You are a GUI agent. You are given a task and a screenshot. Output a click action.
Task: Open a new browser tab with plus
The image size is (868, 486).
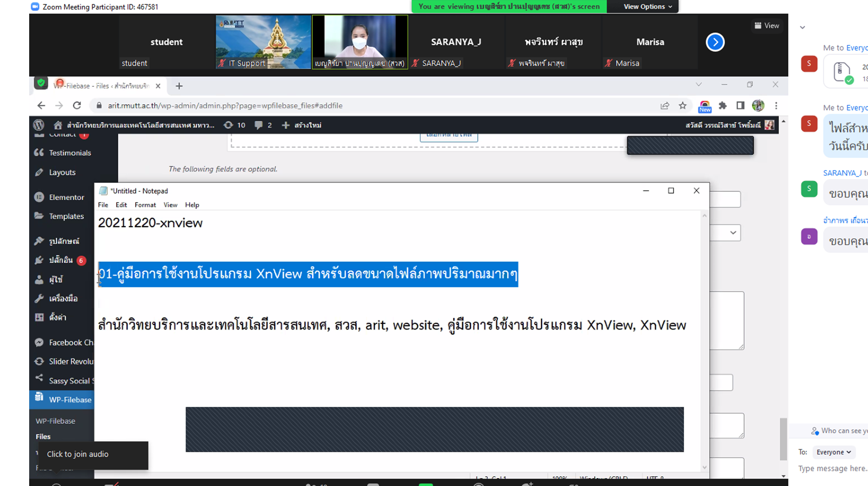pyautogui.click(x=179, y=86)
